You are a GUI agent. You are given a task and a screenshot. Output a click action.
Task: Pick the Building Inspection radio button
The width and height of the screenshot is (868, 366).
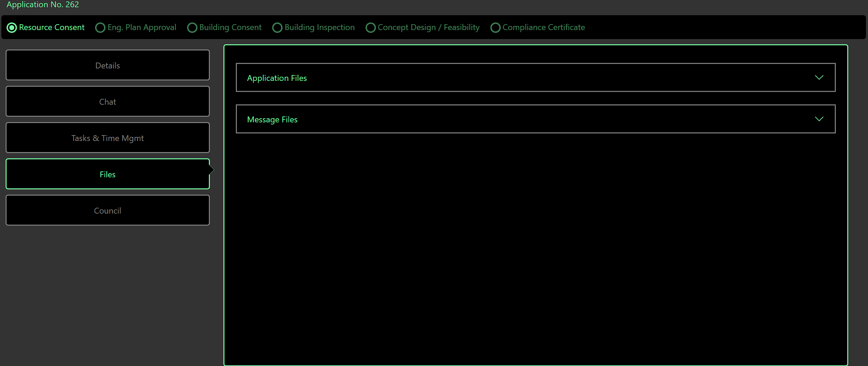277,28
